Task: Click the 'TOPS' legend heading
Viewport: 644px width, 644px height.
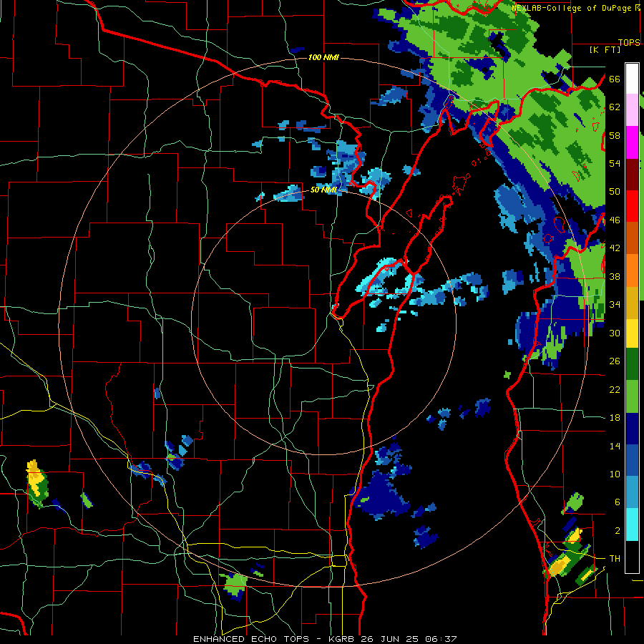Action: (629, 42)
